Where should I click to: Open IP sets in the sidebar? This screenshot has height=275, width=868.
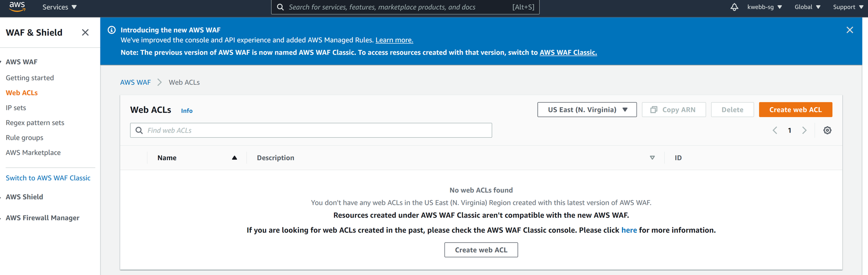tap(16, 108)
